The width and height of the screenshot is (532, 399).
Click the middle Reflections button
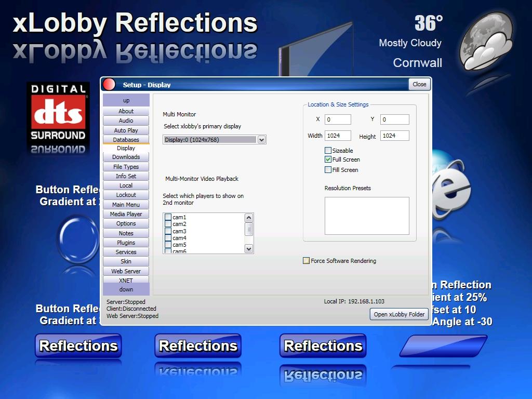(x=198, y=345)
